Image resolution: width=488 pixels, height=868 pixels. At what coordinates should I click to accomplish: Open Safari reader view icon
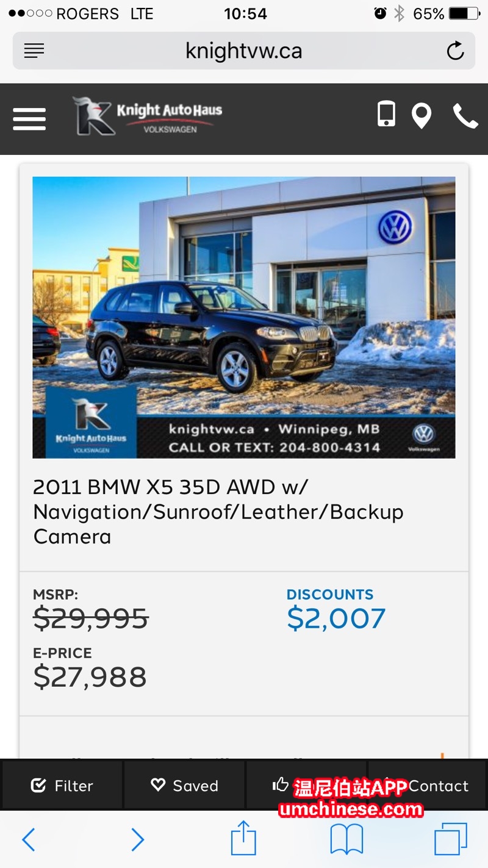(34, 51)
